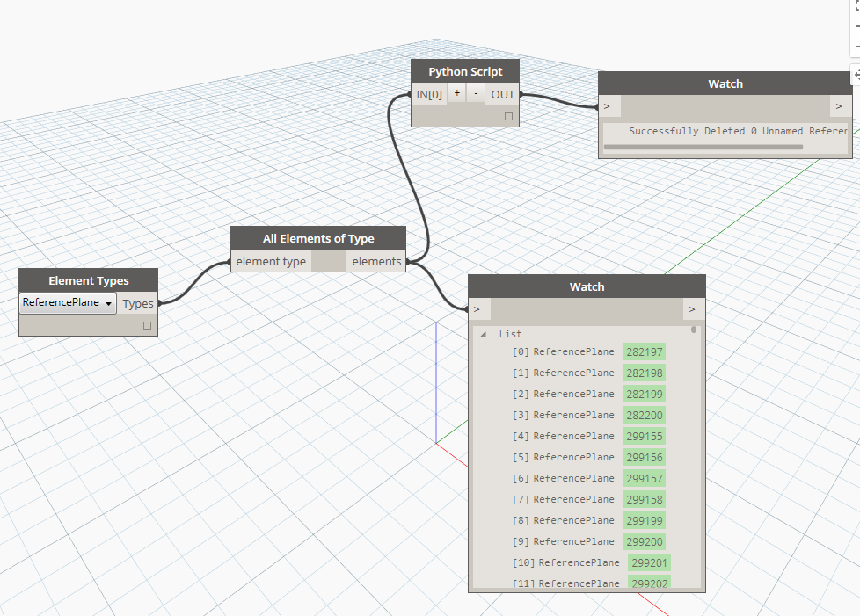
Task: Click the IN[0] port on Python Script
Action: pyautogui.click(x=429, y=94)
